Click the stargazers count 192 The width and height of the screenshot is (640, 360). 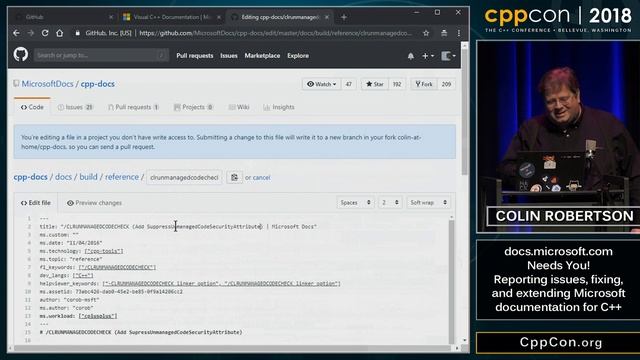click(397, 84)
